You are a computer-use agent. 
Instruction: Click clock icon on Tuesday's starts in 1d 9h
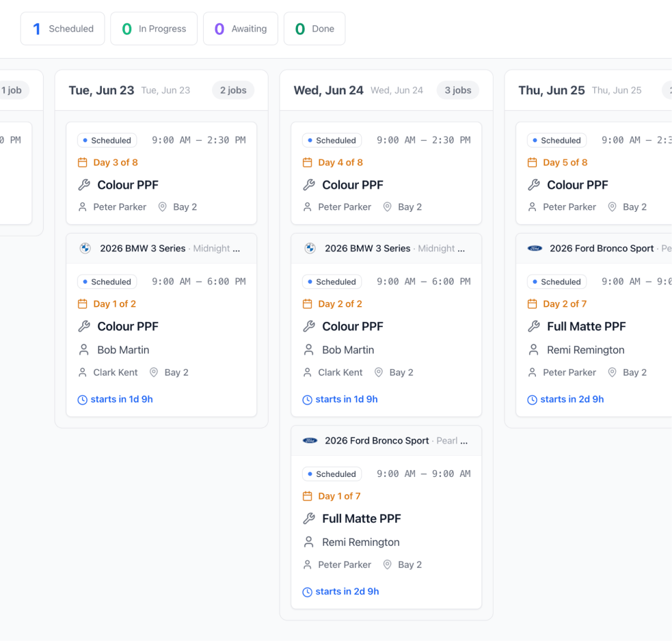click(82, 400)
